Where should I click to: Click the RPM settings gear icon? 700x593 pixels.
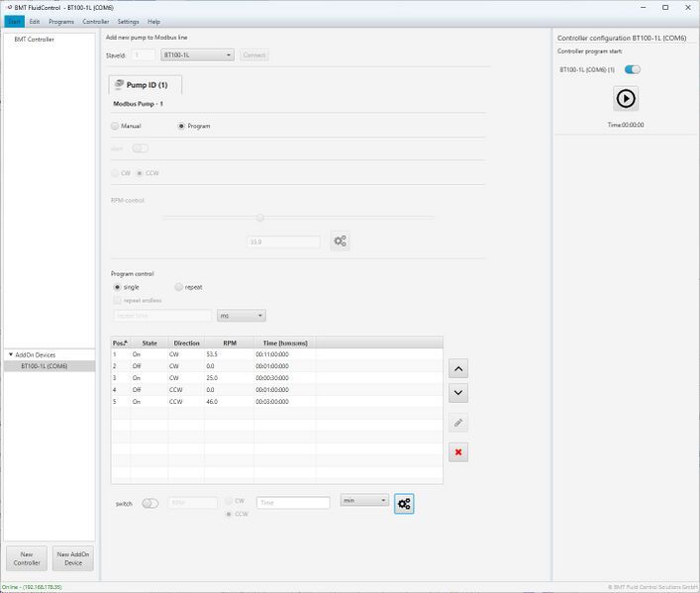click(340, 241)
